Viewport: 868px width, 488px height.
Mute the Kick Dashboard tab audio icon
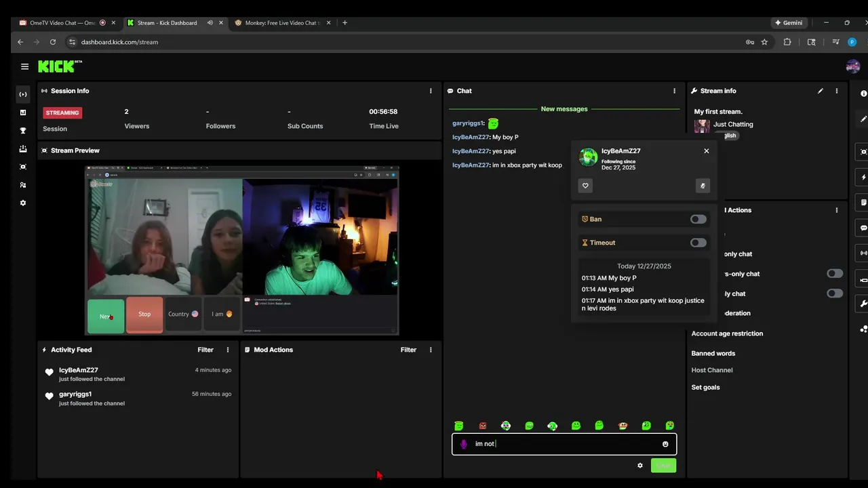tap(210, 22)
